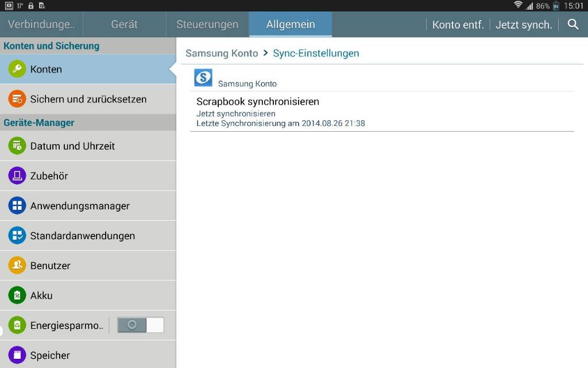Tap the blue Anwendungsmanager grid icon

point(17,206)
